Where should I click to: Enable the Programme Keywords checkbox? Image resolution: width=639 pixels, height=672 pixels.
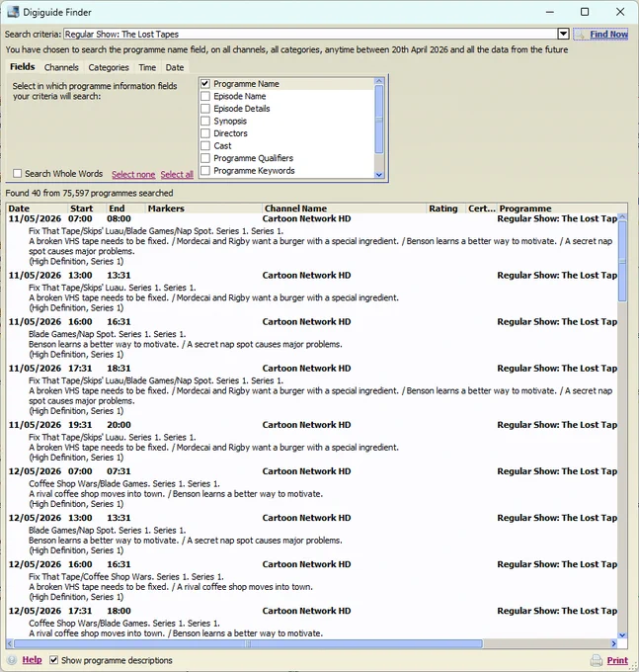[205, 171]
